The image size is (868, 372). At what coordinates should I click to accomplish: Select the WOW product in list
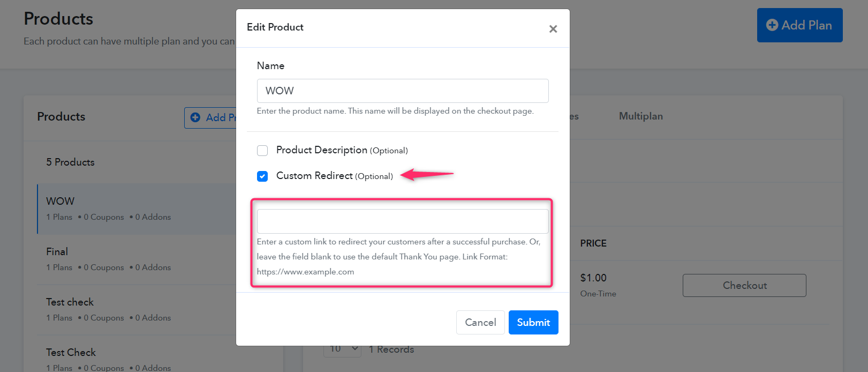point(137,209)
